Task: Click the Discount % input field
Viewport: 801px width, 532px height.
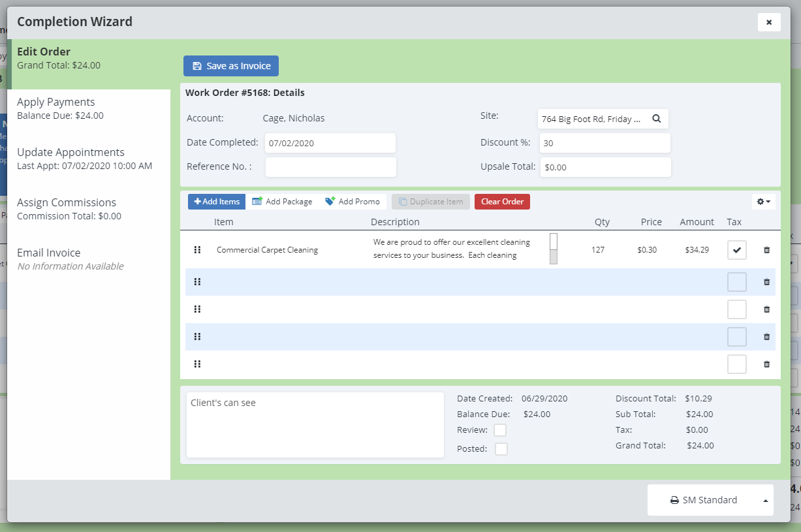Action: coord(605,143)
